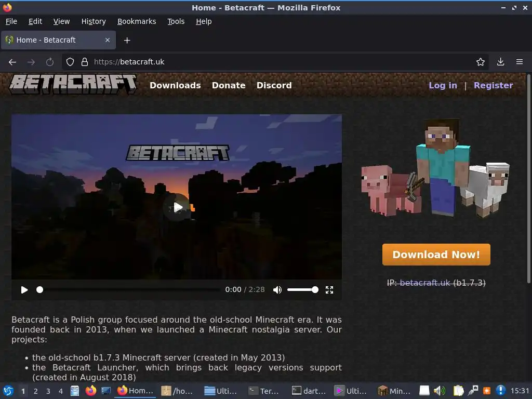
Task: View site security via the padlock icon
Action: coord(85,62)
